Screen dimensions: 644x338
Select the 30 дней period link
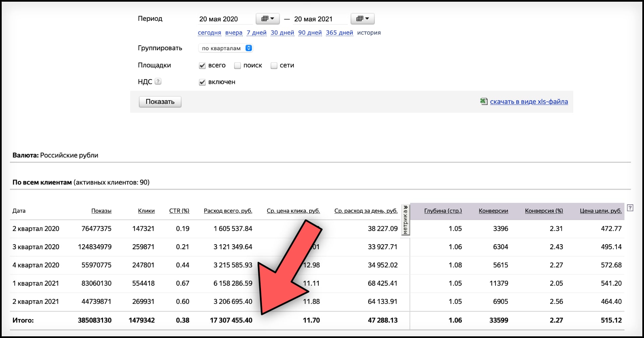point(282,32)
